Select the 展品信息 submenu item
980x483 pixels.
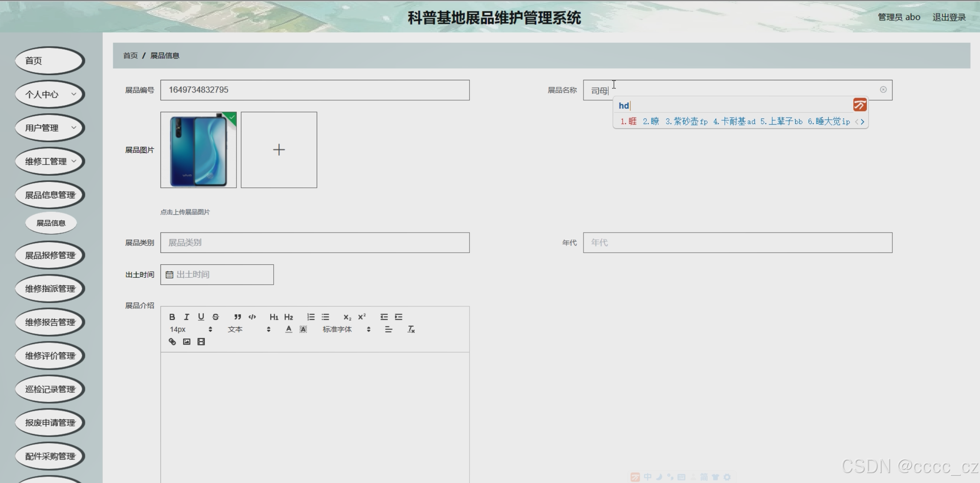pos(51,223)
